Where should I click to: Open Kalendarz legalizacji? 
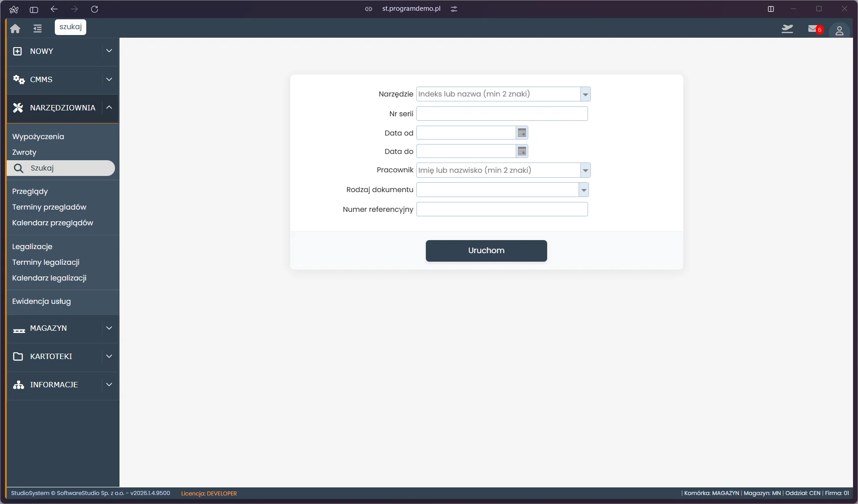point(49,278)
